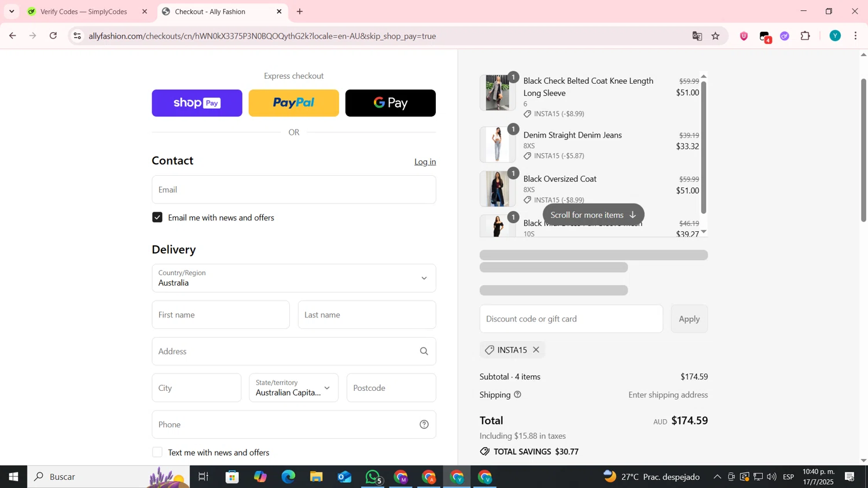Open Black Check Belted Coat thumbnail

497,93
